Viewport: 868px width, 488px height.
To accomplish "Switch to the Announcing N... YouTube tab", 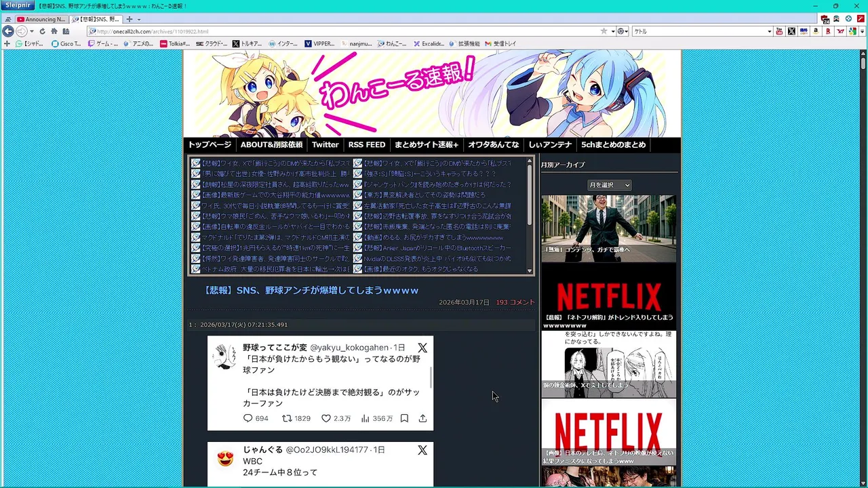I will point(41,20).
